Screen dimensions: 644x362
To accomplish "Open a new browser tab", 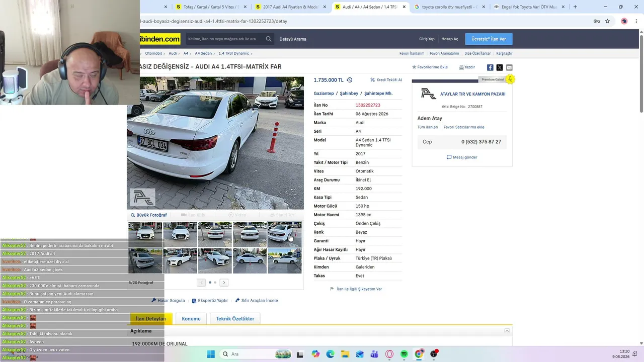I will (x=575, y=7).
